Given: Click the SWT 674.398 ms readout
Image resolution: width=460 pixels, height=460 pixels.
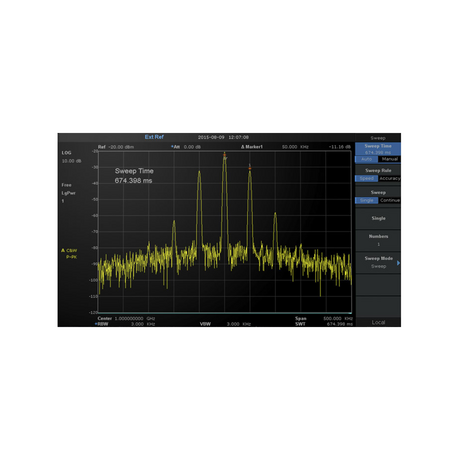Looking at the screenshot, I should coord(324,324).
